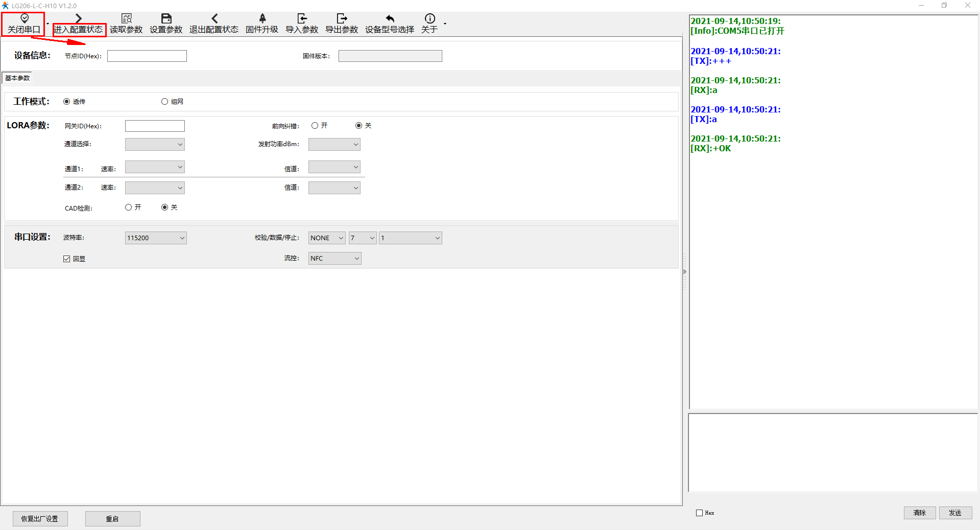Uncheck the 回显 echo checkbox
This screenshot has width=980, height=530.
67,259
